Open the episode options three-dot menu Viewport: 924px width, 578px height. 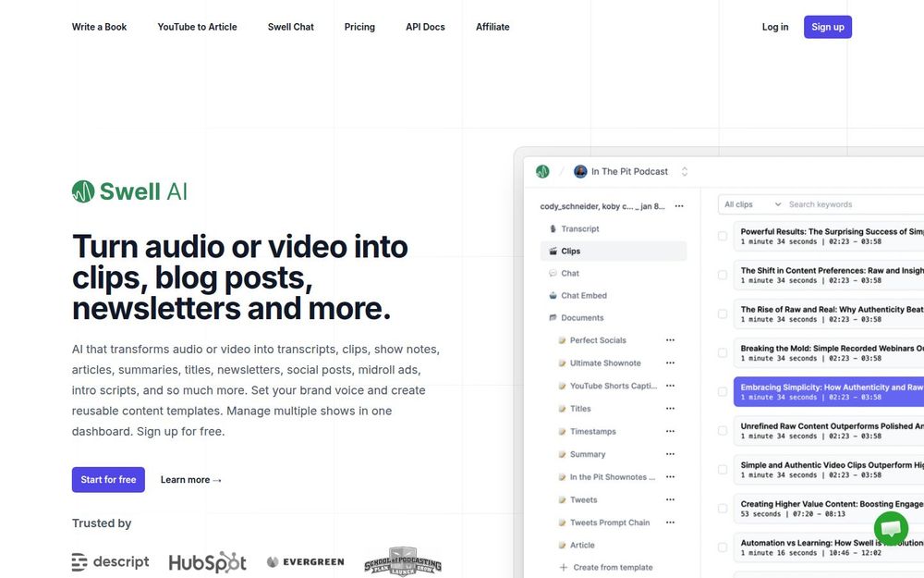[679, 206]
